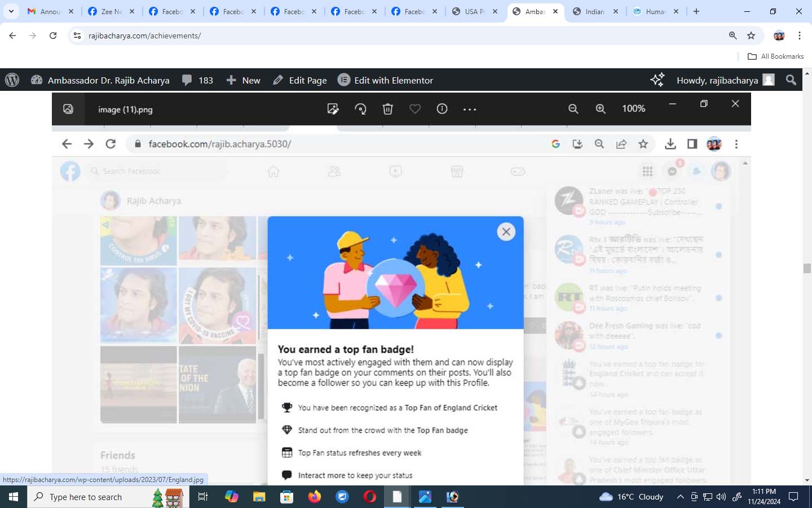Open Facebook Messenger icon
Viewport: 812px width, 508px height.
pyautogui.click(x=672, y=171)
